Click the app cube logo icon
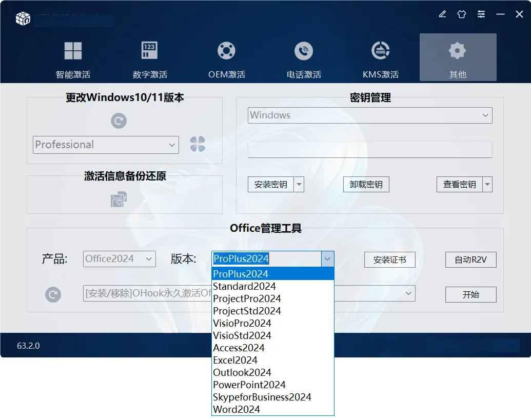Screen dimensions: 531x420 pos(23,18)
